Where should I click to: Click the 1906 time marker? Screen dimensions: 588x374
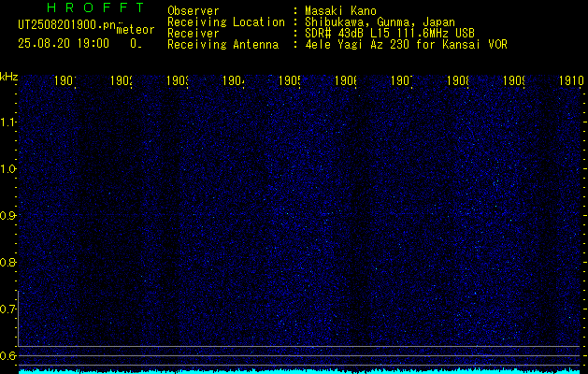[x=346, y=80]
